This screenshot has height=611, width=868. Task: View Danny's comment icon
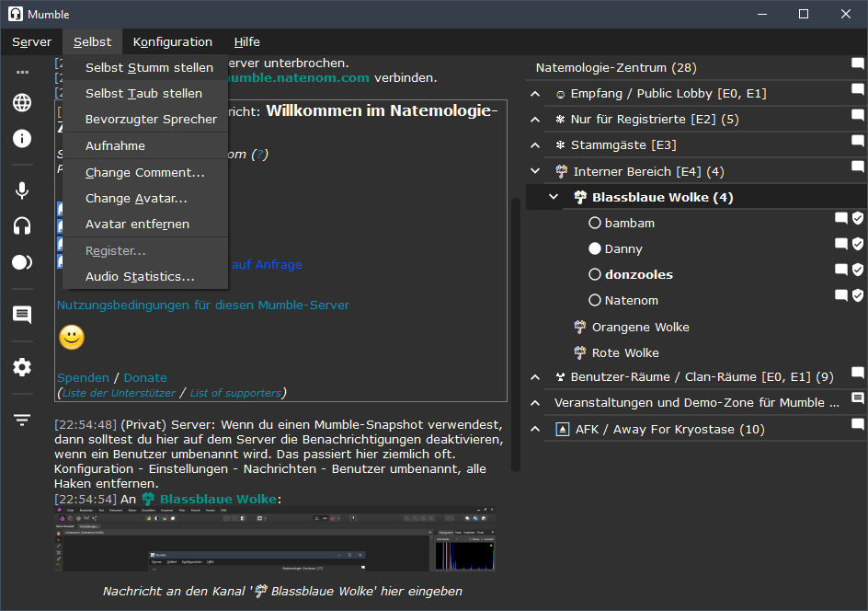point(840,244)
